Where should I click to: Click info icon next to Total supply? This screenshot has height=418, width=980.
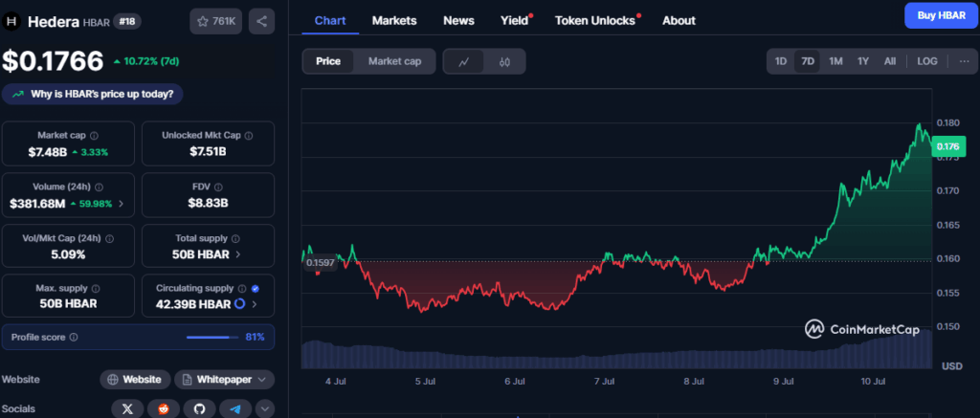coord(235,239)
